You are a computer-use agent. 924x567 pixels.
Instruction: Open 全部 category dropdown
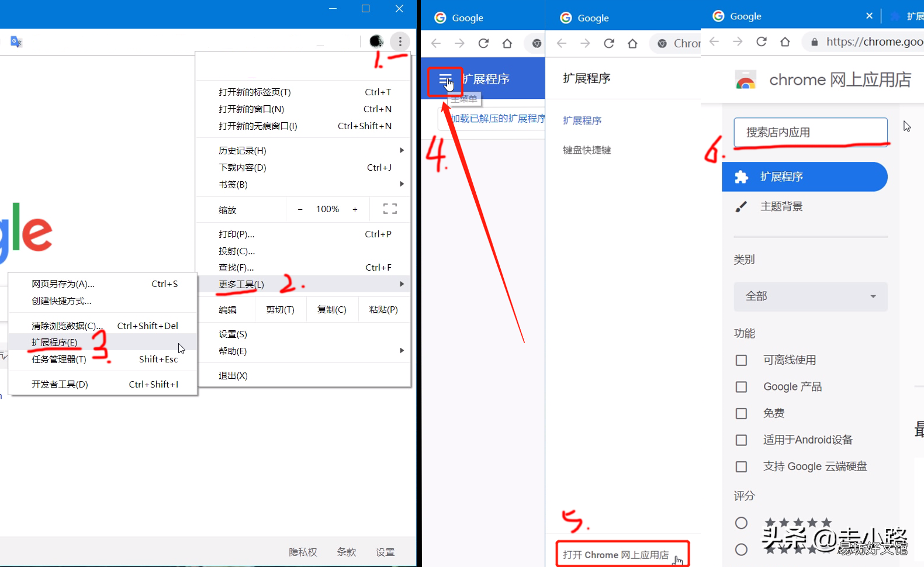pos(811,296)
